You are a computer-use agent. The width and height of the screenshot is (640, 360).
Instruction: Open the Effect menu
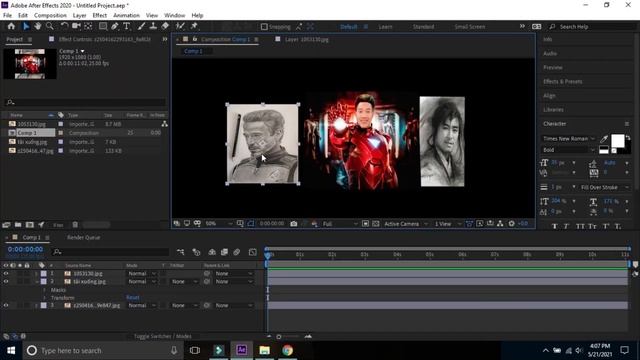tap(100, 15)
